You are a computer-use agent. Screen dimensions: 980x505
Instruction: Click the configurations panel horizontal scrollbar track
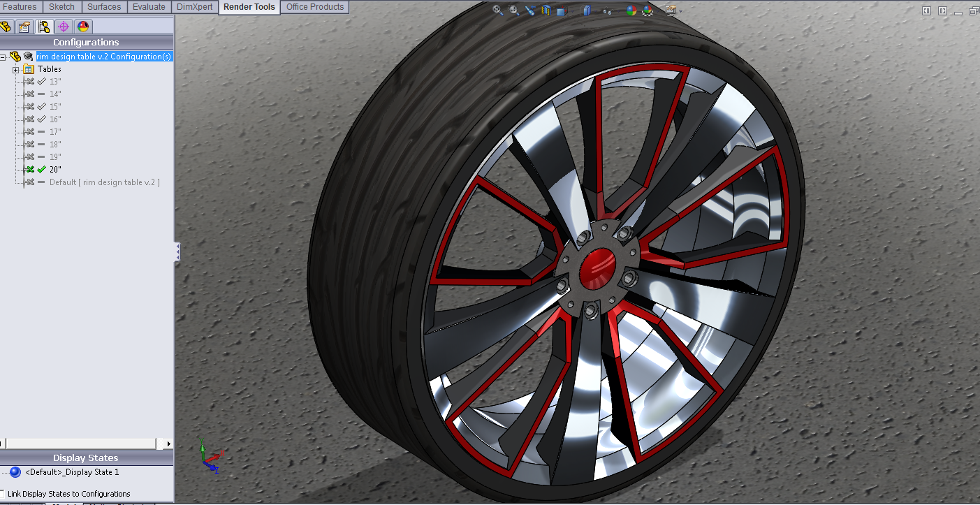click(x=84, y=444)
